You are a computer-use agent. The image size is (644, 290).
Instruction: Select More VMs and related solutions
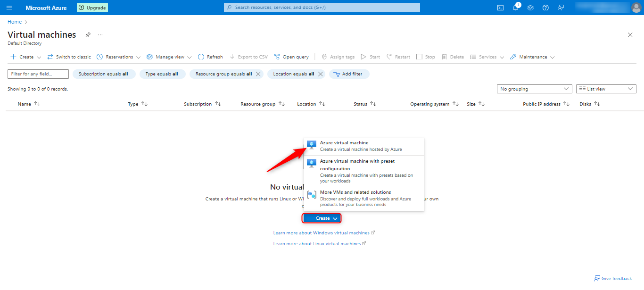pos(364,199)
